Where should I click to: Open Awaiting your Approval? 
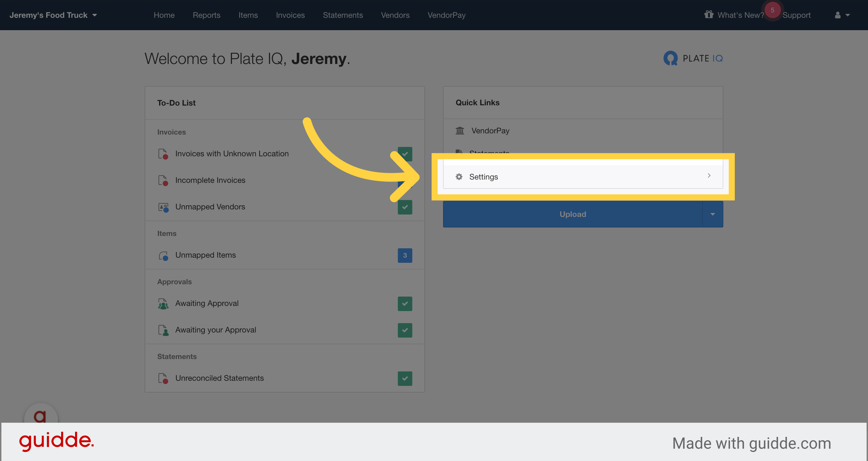point(216,330)
